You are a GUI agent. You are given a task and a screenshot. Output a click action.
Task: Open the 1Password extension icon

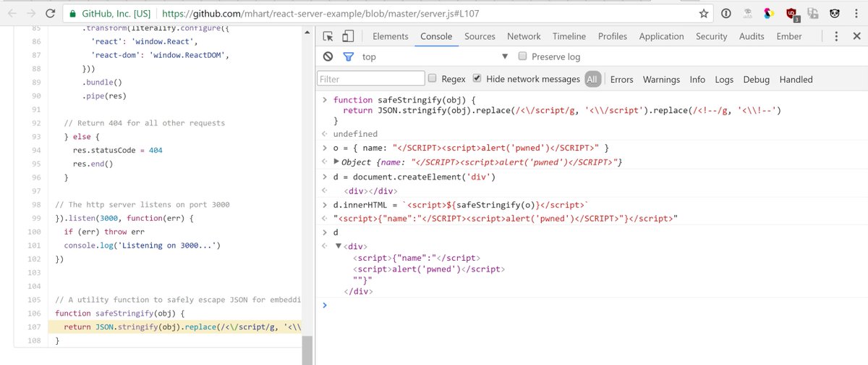click(x=726, y=14)
